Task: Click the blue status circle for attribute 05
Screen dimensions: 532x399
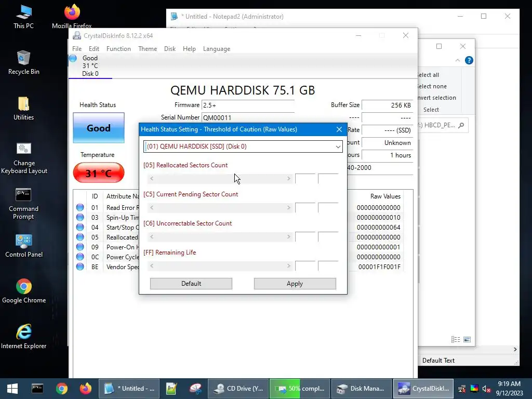Action: (80, 237)
